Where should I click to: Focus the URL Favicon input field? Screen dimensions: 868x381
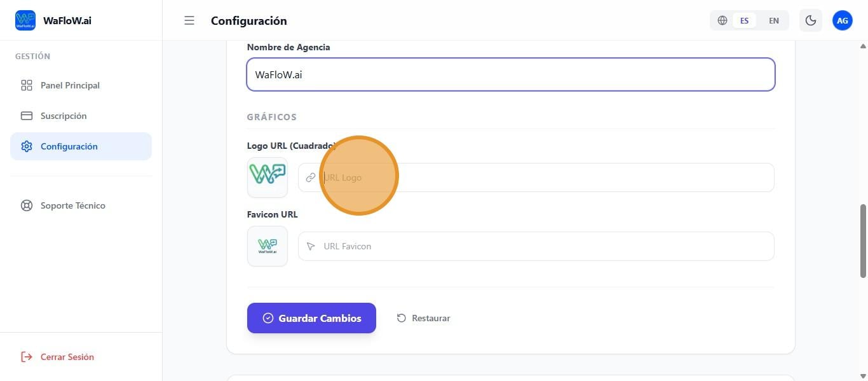pyautogui.click(x=546, y=246)
